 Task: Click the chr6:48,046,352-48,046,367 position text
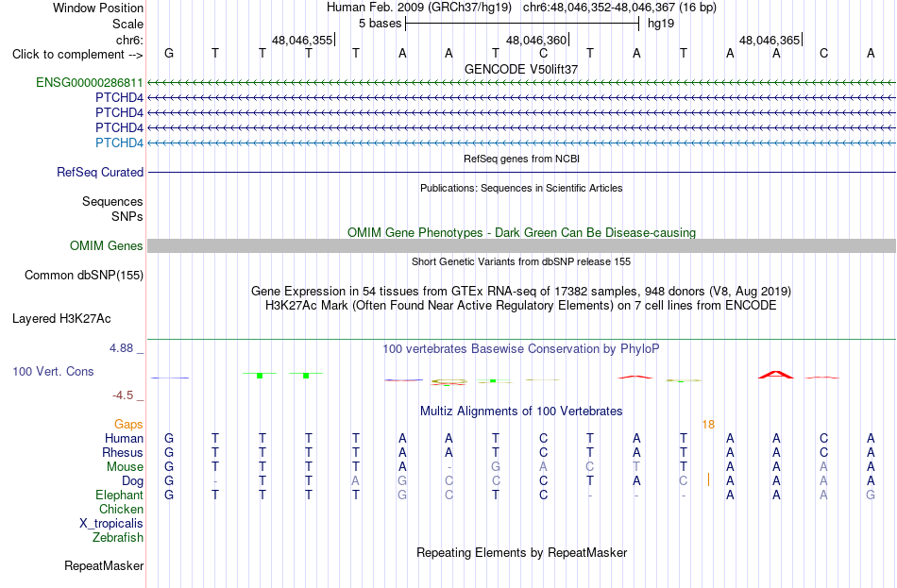point(619,8)
